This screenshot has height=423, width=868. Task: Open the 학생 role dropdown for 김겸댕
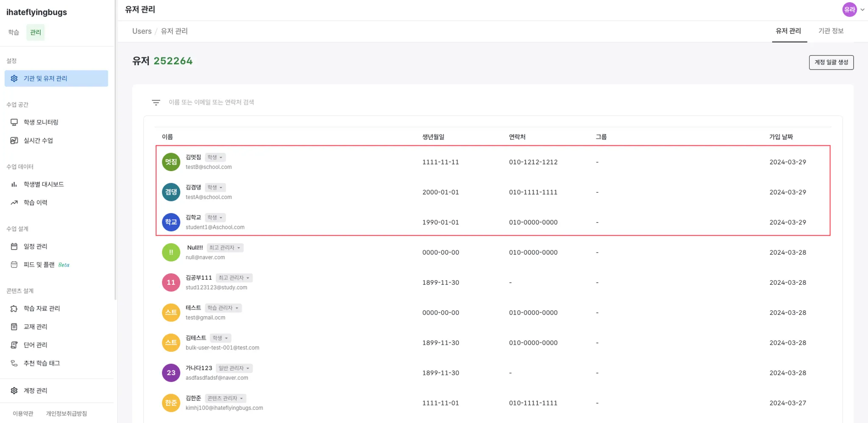(215, 187)
